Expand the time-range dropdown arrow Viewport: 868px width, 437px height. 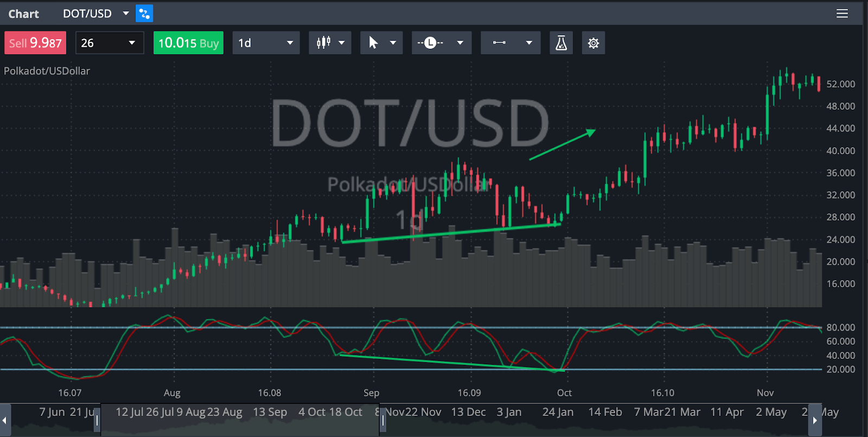[460, 43]
